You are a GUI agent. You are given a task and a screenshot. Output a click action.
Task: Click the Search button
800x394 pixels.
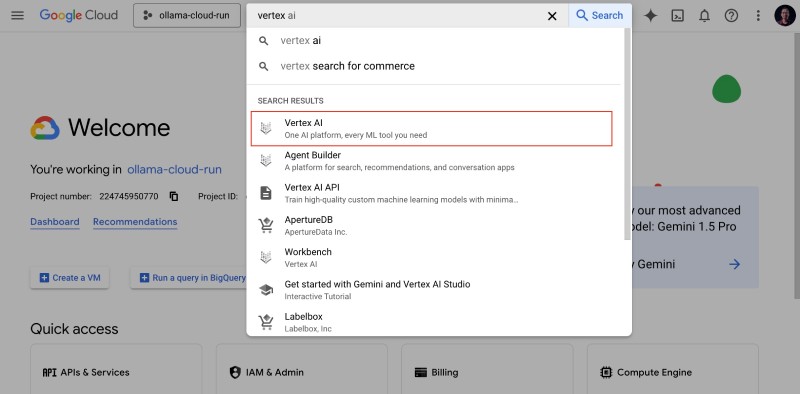599,15
